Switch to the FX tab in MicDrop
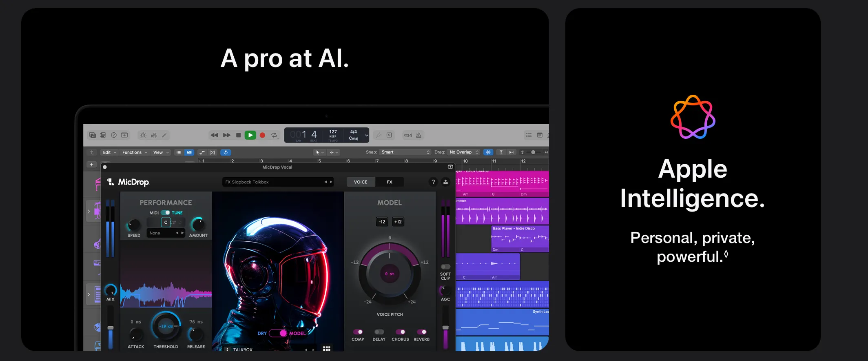Screen dimensions: 868x361 (390, 182)
